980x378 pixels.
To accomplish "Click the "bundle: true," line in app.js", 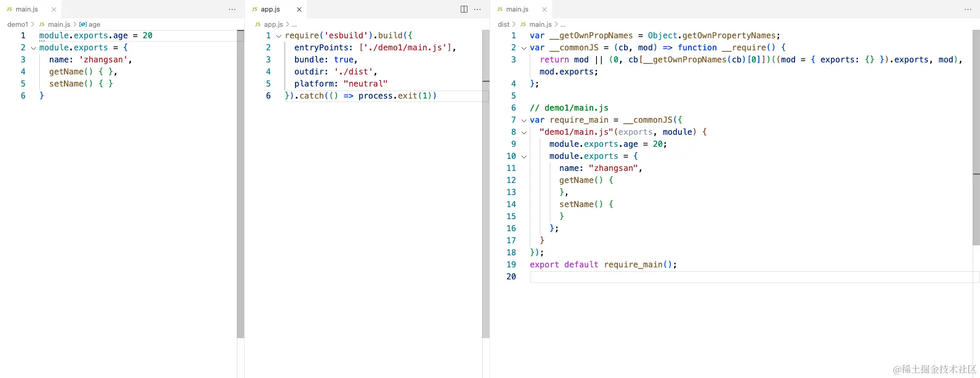I will 326,60.
